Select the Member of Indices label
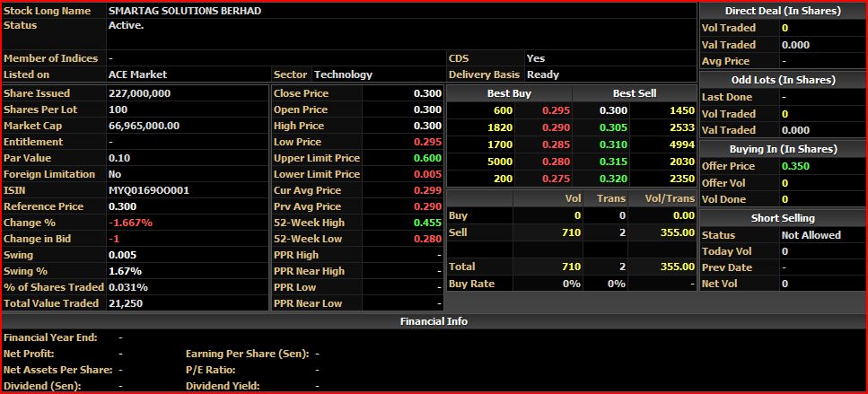868x394 pixels. tap(50, 58)
